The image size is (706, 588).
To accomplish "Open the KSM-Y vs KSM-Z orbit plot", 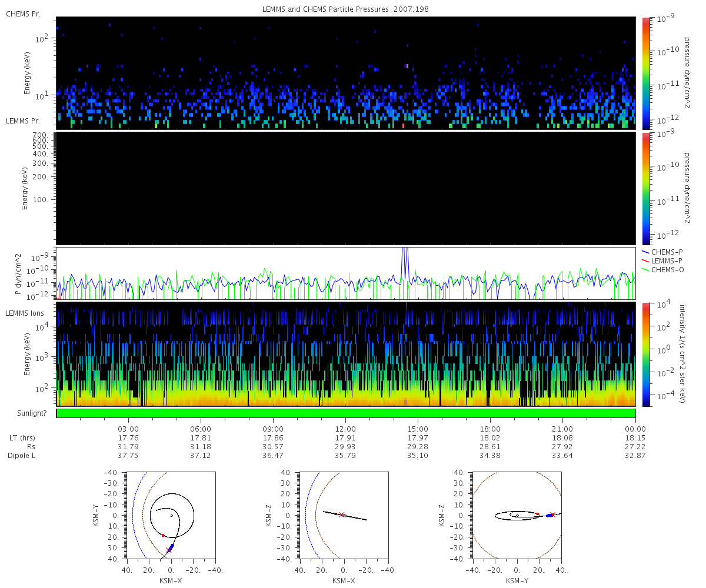I will [x=517, y=516].
